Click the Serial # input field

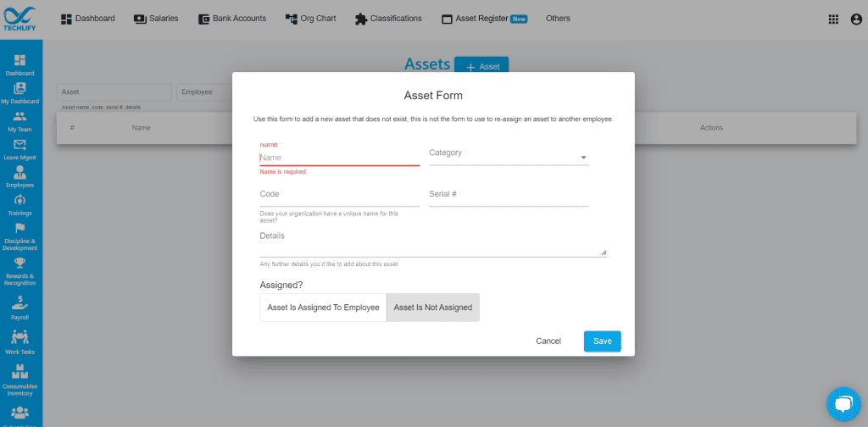tap(509, 195)
